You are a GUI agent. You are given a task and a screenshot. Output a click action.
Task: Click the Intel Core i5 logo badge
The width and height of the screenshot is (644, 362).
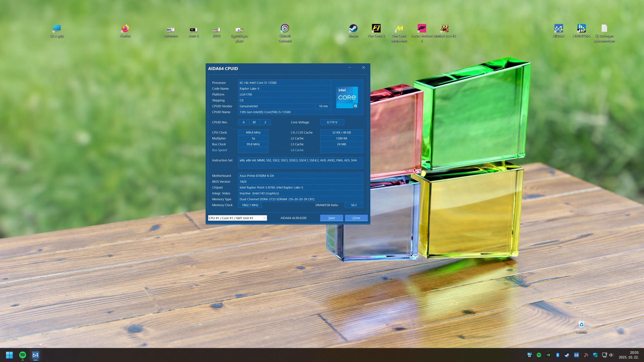[x=347, y=97]
